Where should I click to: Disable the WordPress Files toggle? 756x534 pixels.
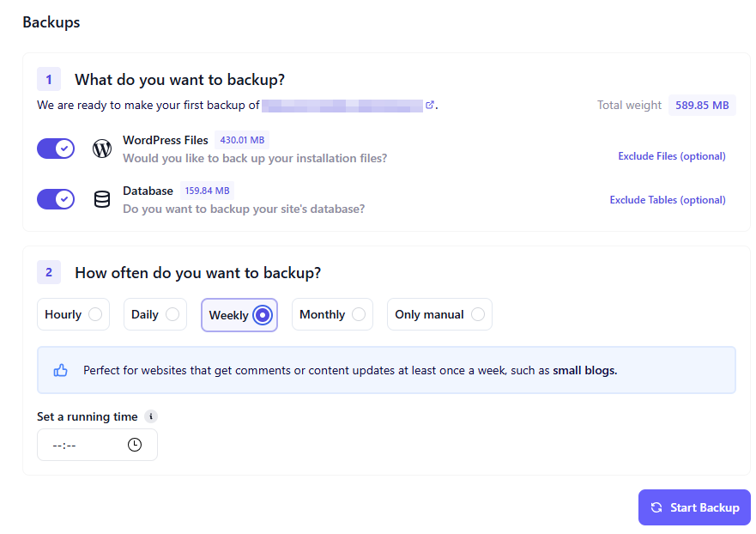coord(56,149)
